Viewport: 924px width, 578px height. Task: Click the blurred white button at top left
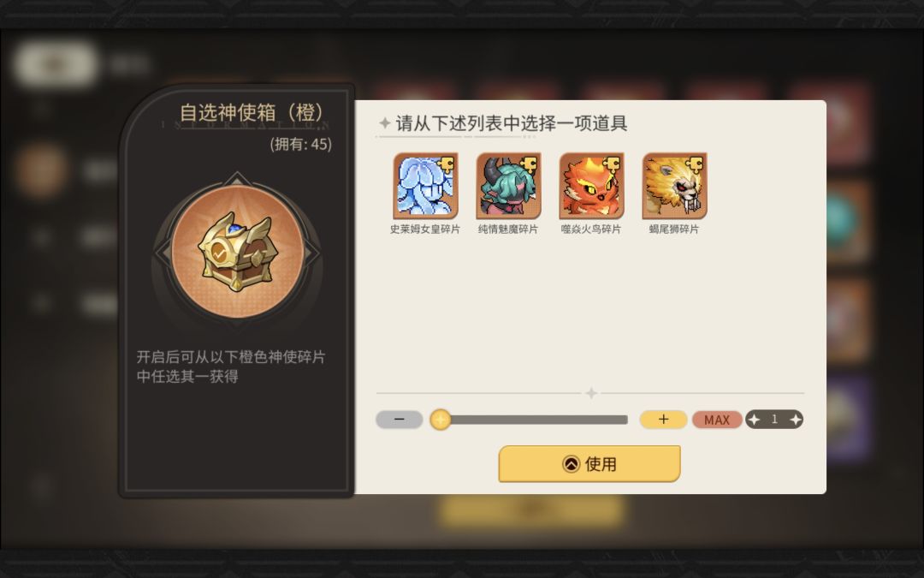pos(56,63)
